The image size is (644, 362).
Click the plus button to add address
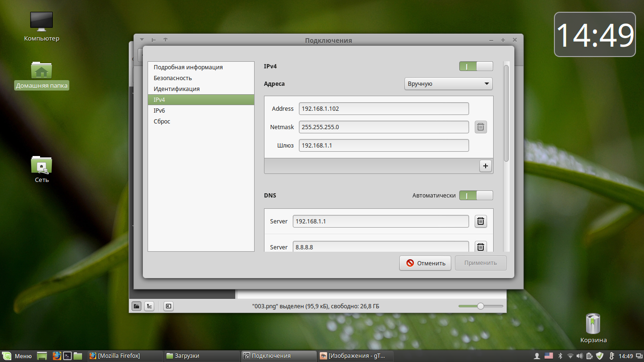point(486,166)
